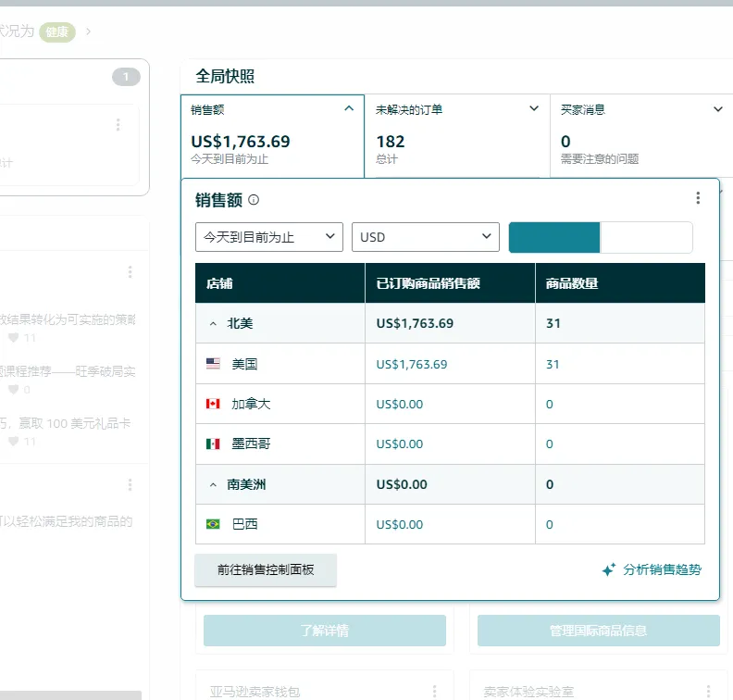Open the USD currency dropdown
The width and height of the screenshot is (733, 700).
(x=426, y=237)
